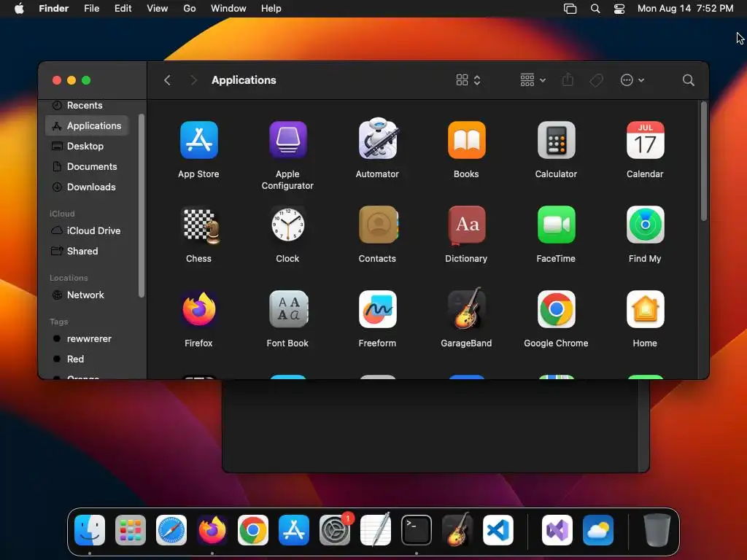Open Launchpad from the Dock
The width and height of the screenshot is (747, 560).
coord(131,530)
